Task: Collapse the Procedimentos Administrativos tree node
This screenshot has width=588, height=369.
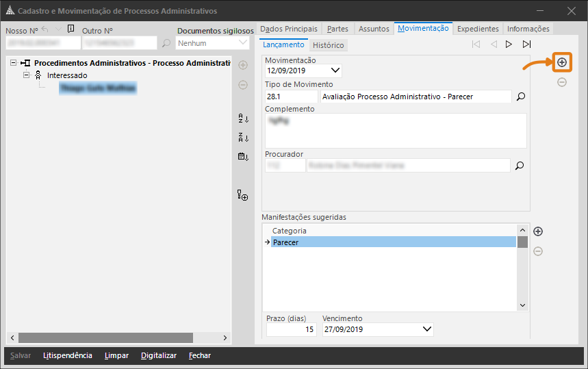Action: point(14,63)
